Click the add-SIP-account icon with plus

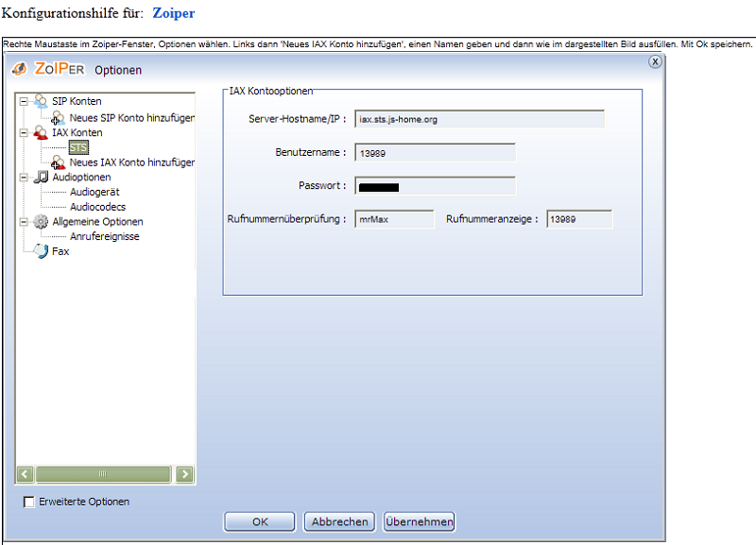59,118
